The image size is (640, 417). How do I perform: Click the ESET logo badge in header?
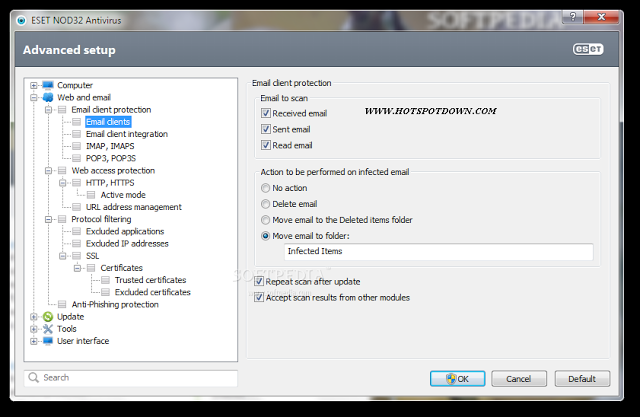[588, 49]
